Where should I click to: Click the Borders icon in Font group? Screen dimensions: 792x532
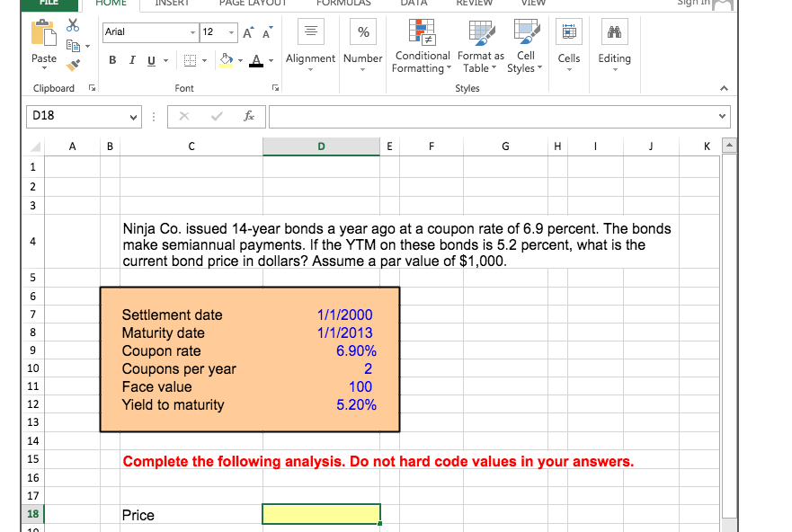click(x=189, y=60)
